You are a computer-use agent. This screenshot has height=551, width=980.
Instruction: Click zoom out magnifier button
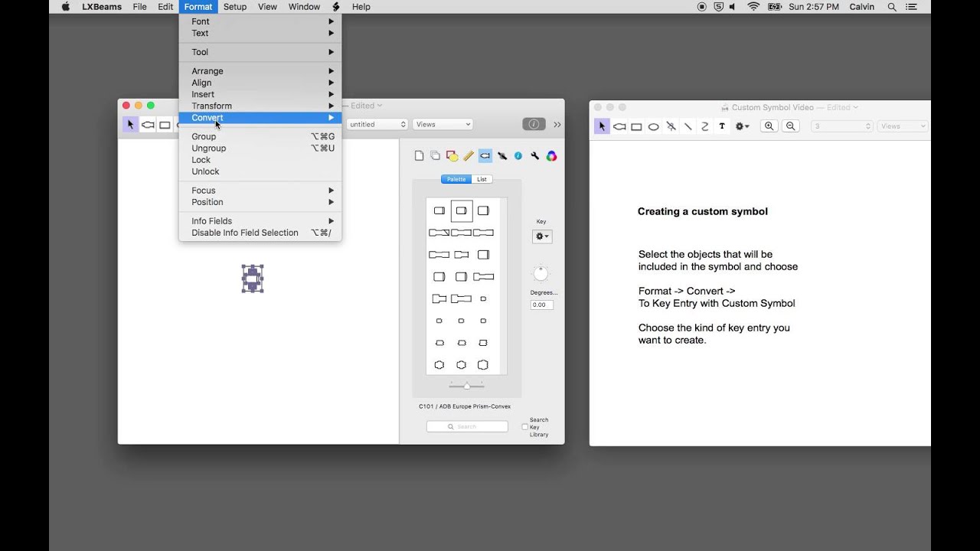pos(791,126)
